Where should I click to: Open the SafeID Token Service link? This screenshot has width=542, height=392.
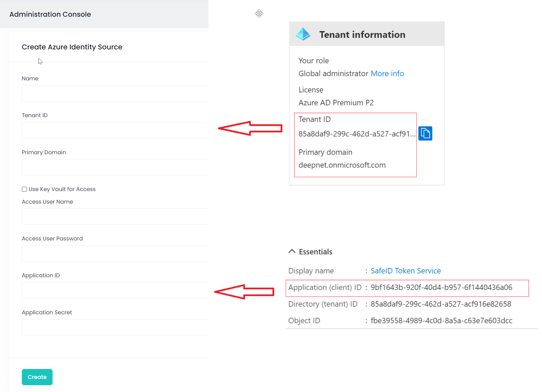406,271
